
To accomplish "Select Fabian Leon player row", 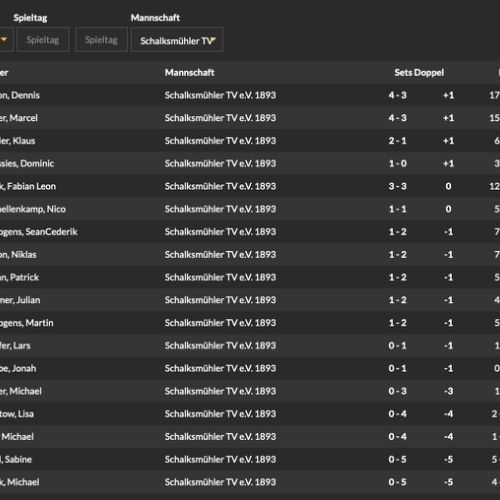I will pyautogui.click(x=250, y=186).
